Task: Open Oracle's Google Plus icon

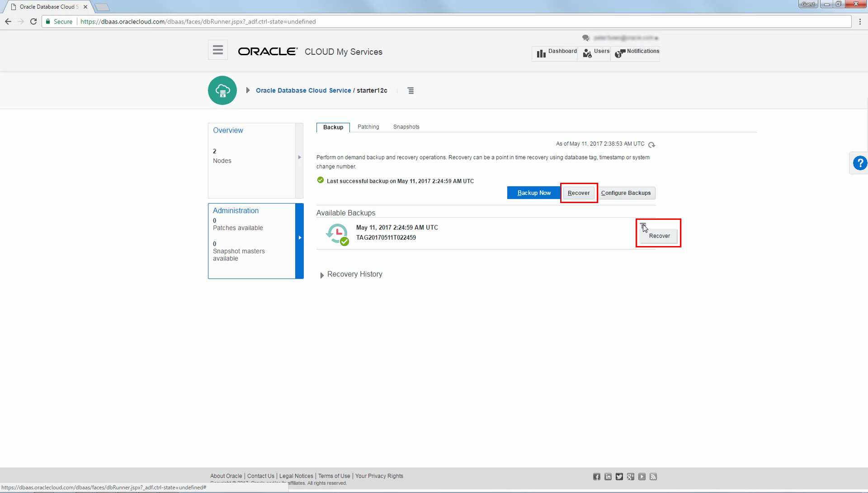Action: [x=631, y=477]
